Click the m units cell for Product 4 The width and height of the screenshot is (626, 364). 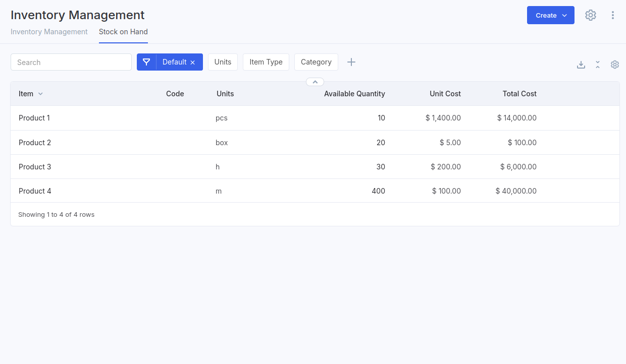coord(219,191)
